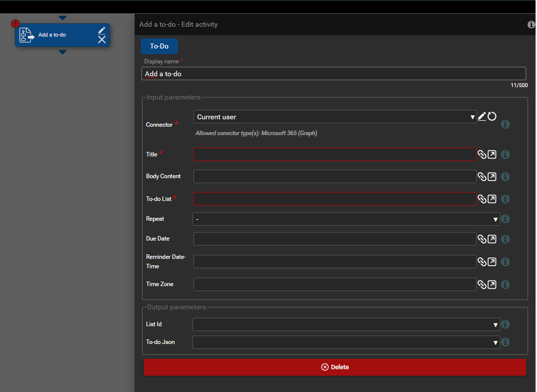
Task: Show info for Time Zone field
Action: coord(505,285)
